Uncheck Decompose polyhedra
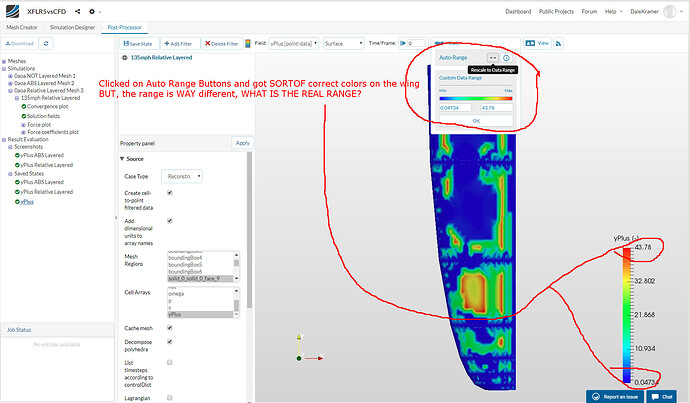690x403 pixels. pyautogui.click(x=169, y=340)
